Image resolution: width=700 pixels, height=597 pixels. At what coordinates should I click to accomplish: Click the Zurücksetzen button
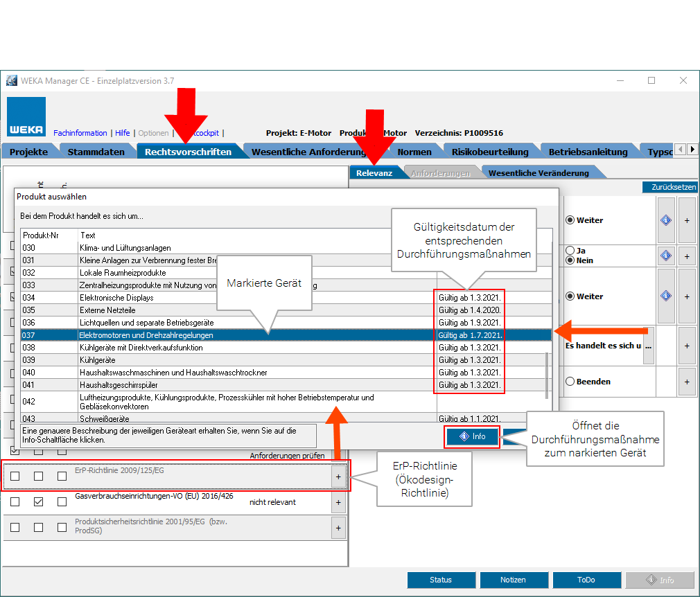pos(669,187)
